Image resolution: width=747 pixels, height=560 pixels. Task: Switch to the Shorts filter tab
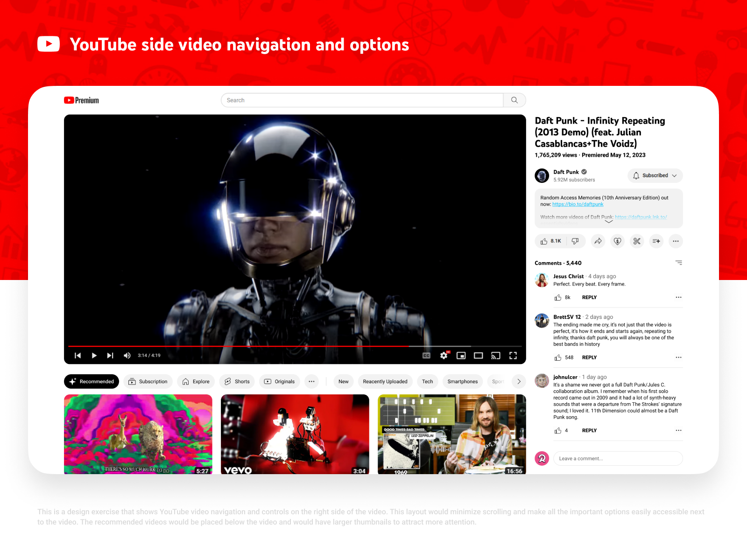click(237, 381)
